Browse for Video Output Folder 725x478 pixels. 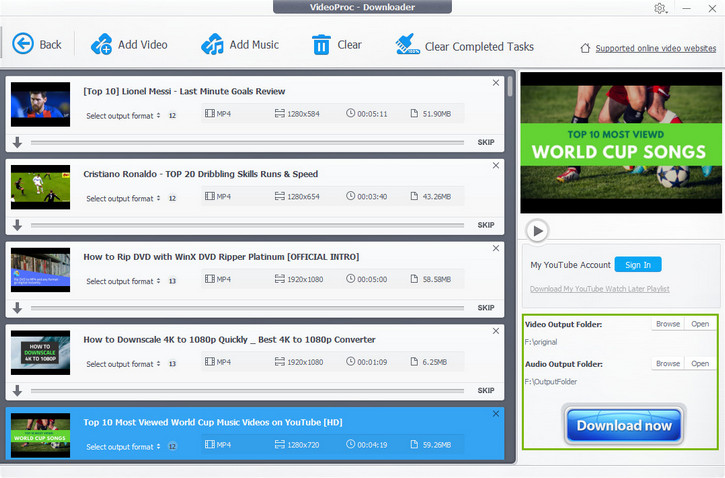(x=668, y=324)
